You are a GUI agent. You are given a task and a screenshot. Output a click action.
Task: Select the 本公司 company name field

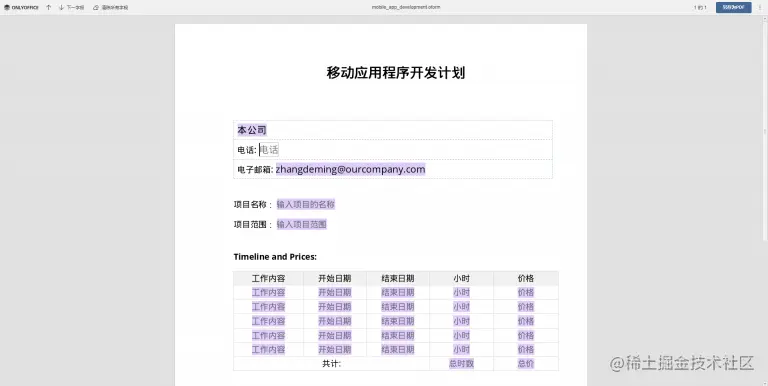pyautogui.click(x=252, y=130)
